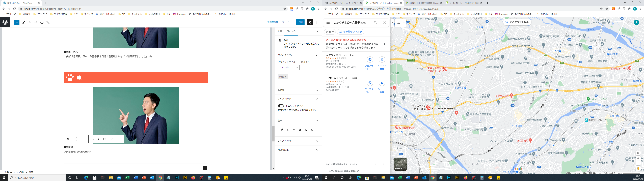Collapse the 整形 formatting panel

[x=317, y=121]
